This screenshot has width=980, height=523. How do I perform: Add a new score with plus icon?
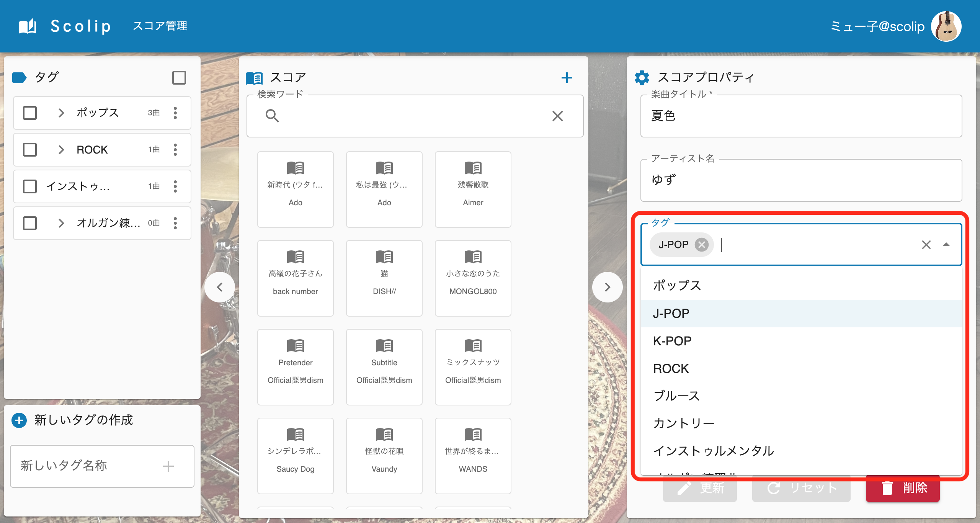tap(567, 78)
